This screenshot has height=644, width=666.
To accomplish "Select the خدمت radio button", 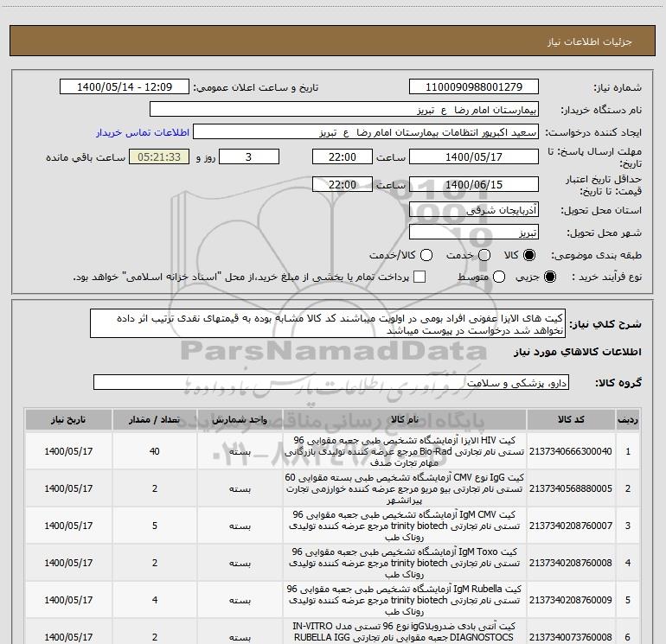I will 484,255.
